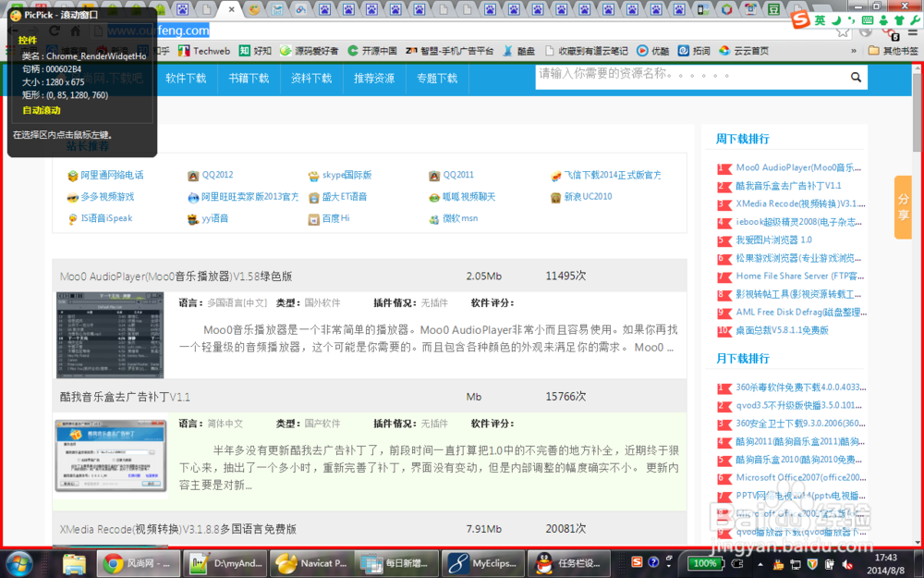Open the 专题下载 navigation tab
The image size is (924, 578).
437,78
